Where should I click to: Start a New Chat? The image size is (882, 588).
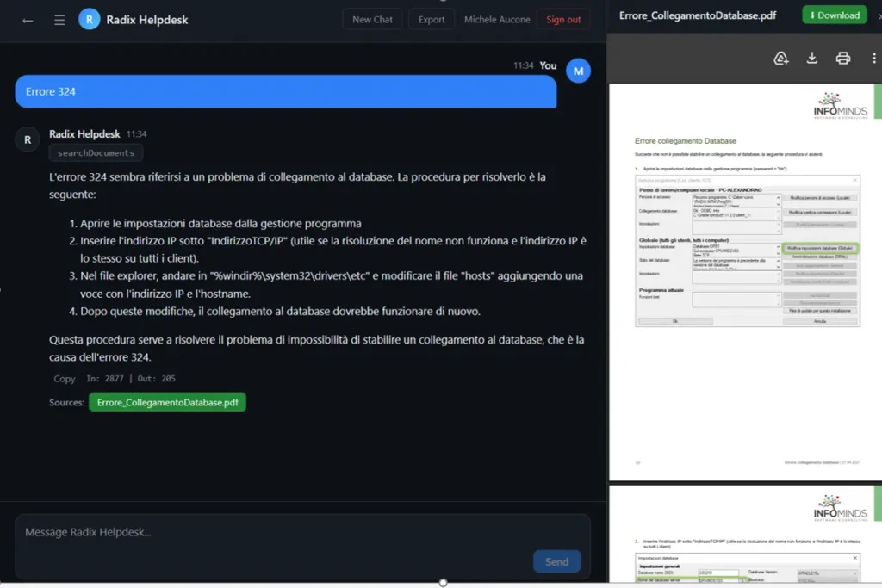tap(372, 19)
